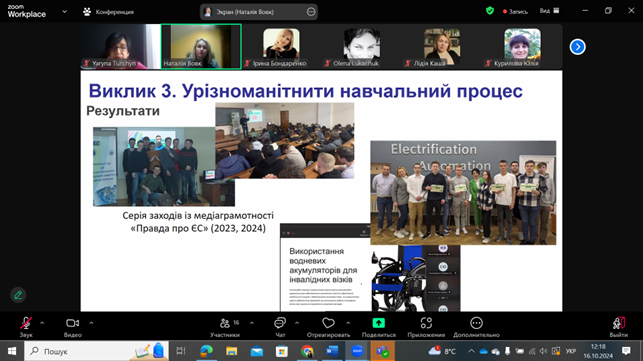Open weather widget showing 8°C
The height and width of the screenshot is (361, 643).
click(x=442, y=351)
